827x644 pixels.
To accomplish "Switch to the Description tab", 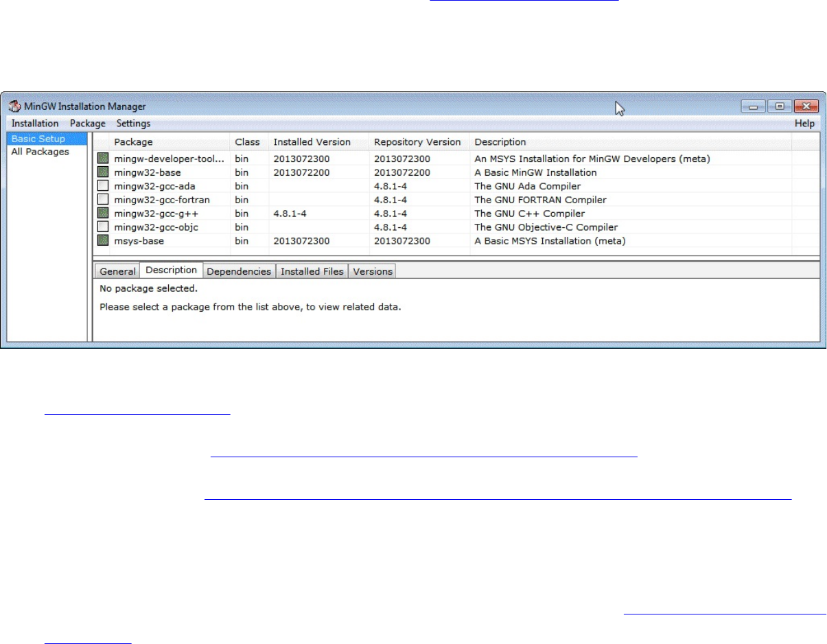I will coord(172,270).
